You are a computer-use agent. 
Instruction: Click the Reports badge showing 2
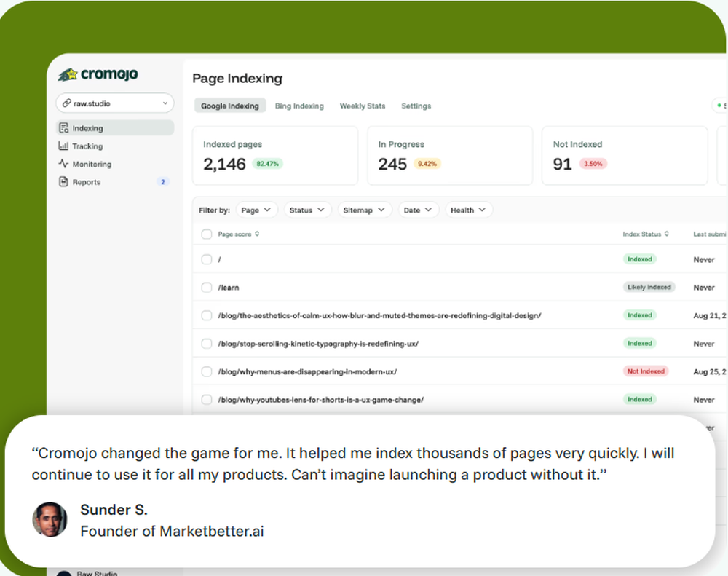163,181
